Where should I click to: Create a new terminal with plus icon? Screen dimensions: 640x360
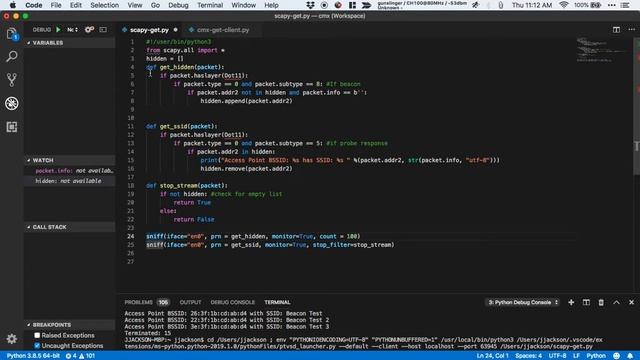[x=571, y=302]
